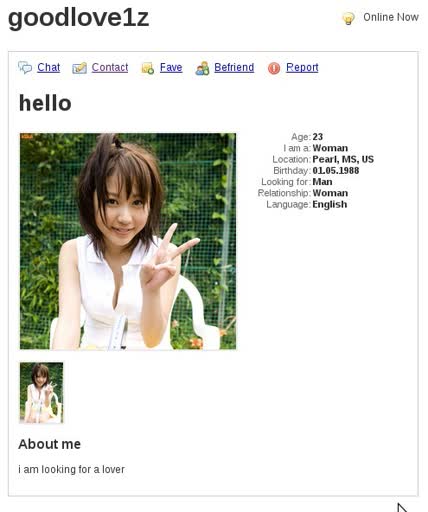Screen dimensions: 428x512
Task: Select the small photo thumbnail
Action: [41, 393]
